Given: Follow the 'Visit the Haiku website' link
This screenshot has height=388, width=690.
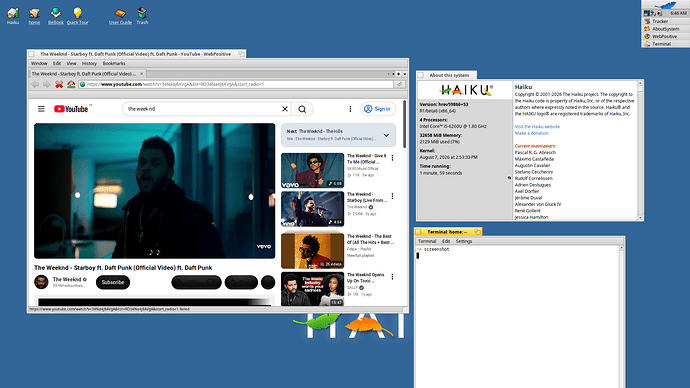Looking at the screenshot, I should click(x=537, y=127).
